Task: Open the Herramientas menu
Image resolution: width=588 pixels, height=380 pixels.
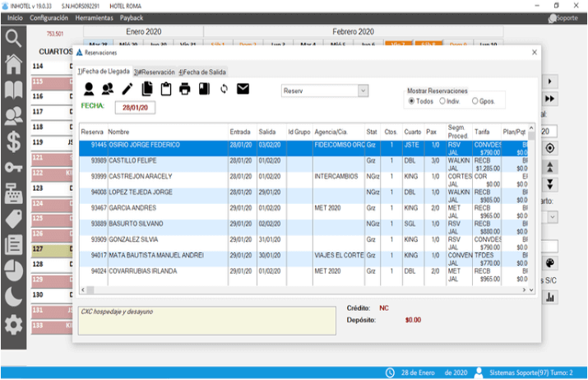Action: point(95,17)
